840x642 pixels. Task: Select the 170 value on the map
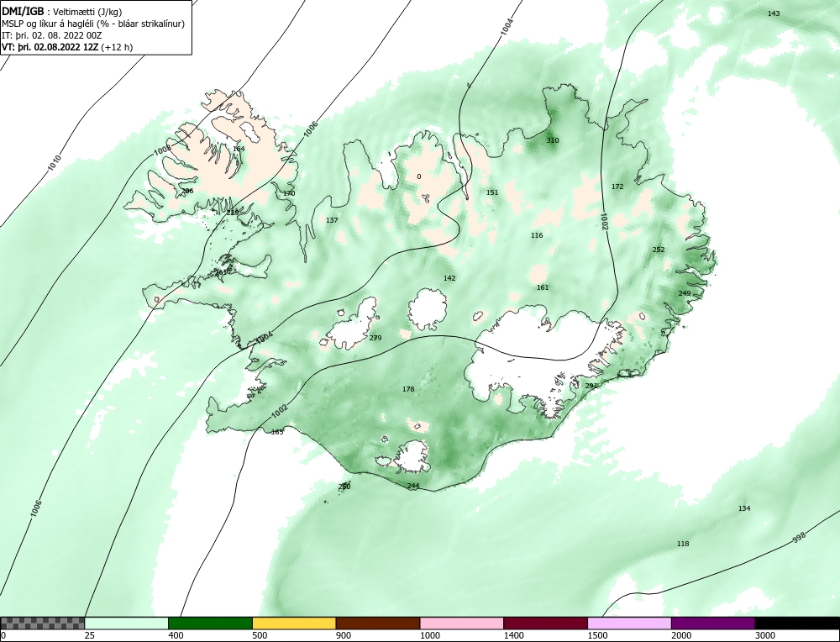click(289, 193)
